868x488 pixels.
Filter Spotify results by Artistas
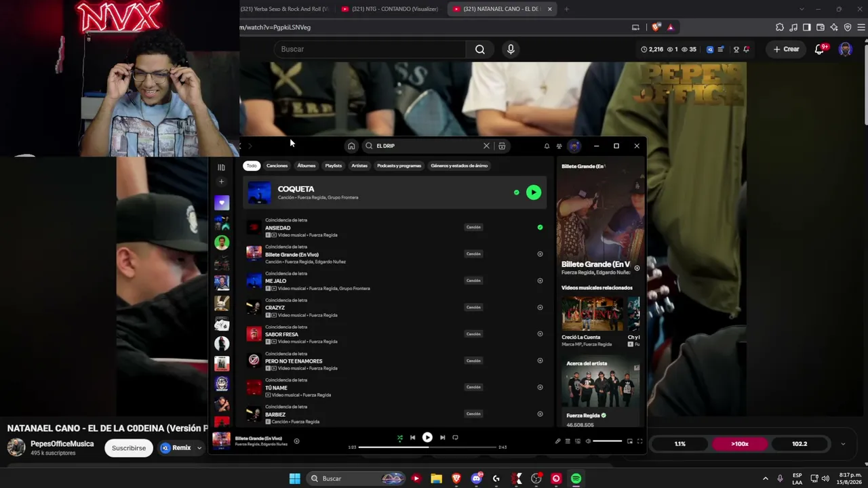(x=359, y=165)
